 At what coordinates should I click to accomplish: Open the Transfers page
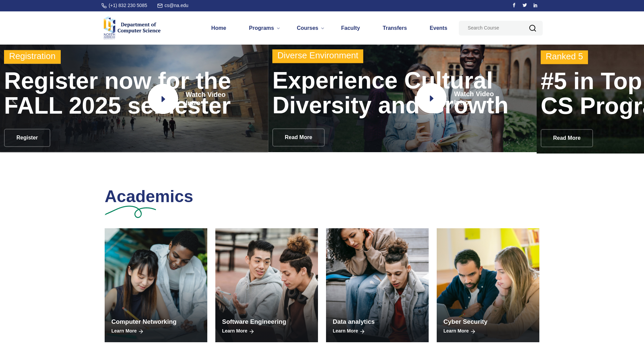[x=395, y=28]
